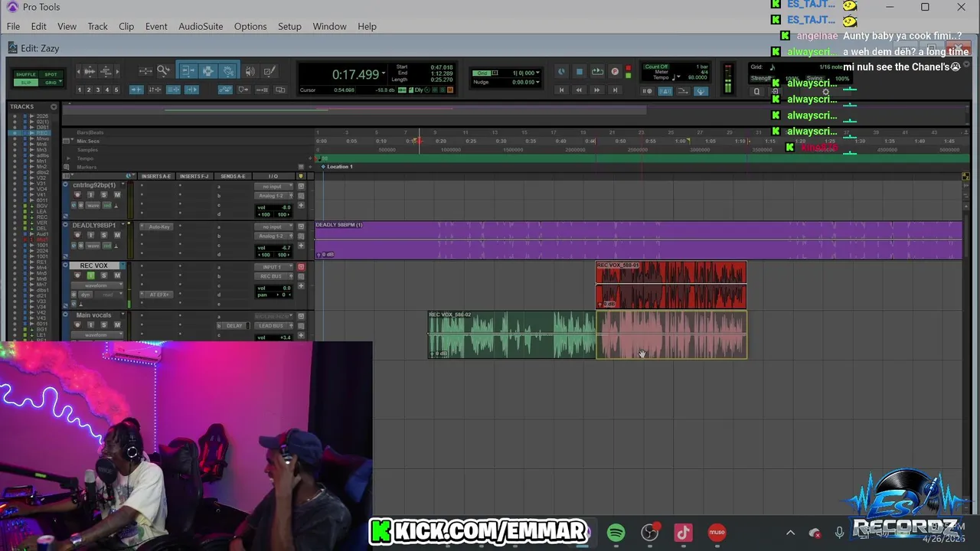This screenshot has width=980, height=551.
Task: Open the File menu
Action: (13, 26)
